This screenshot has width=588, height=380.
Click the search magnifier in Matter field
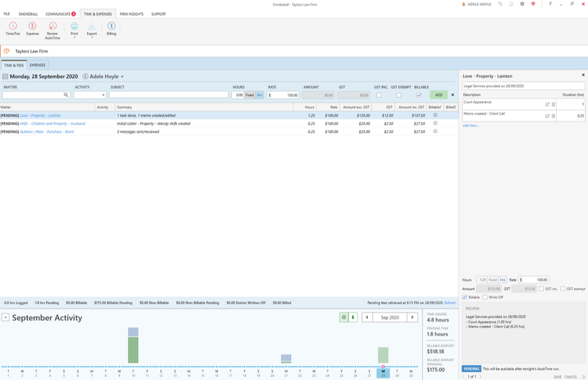[x=66, y=95]
